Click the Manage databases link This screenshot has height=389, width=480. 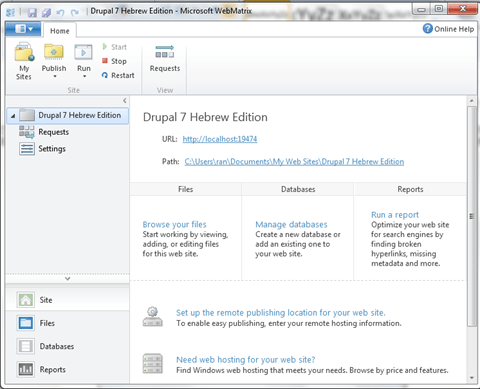pos(291,224)
